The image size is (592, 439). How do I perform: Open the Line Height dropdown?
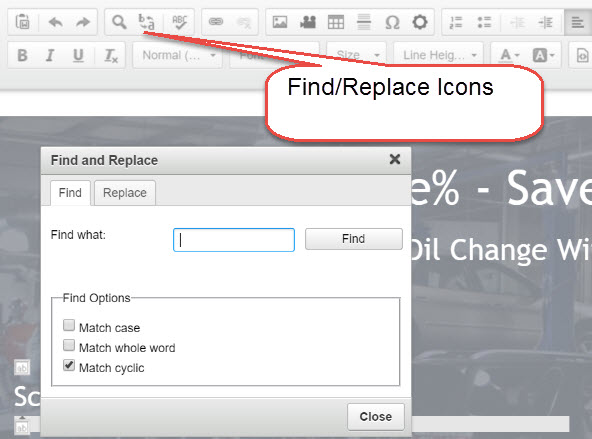439,55
